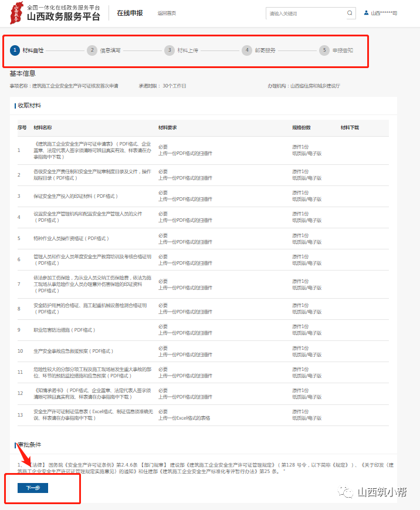Click the 下一步 button
The width and height of the screenshot is (420, 510).
pyautogui.click(x=33, y=488)
